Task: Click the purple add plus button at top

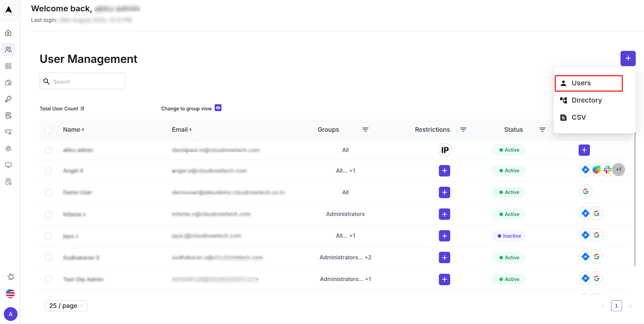Action: (x=628, y=58)
